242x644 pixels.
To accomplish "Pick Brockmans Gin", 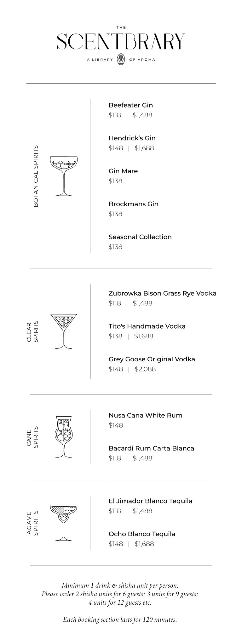I will pyautogui.click(x=134, y=204).
